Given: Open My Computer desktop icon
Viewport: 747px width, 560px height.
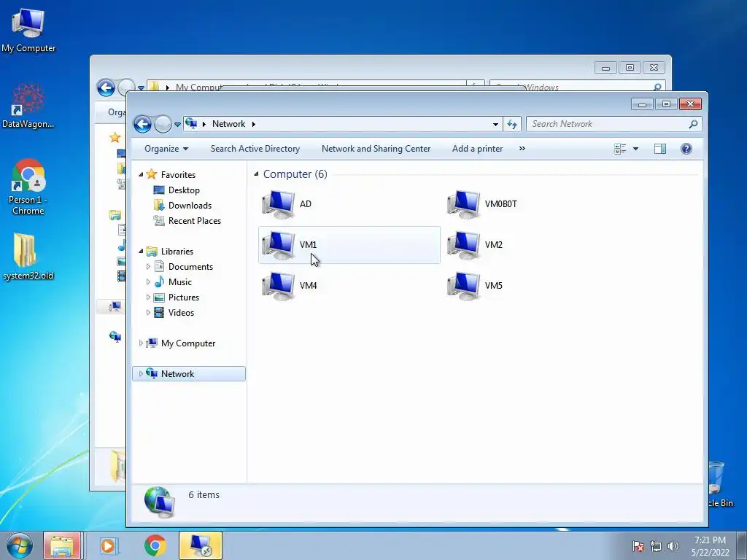Looking at the screenshot, I should pyautogui.click(x=28, y=30).
